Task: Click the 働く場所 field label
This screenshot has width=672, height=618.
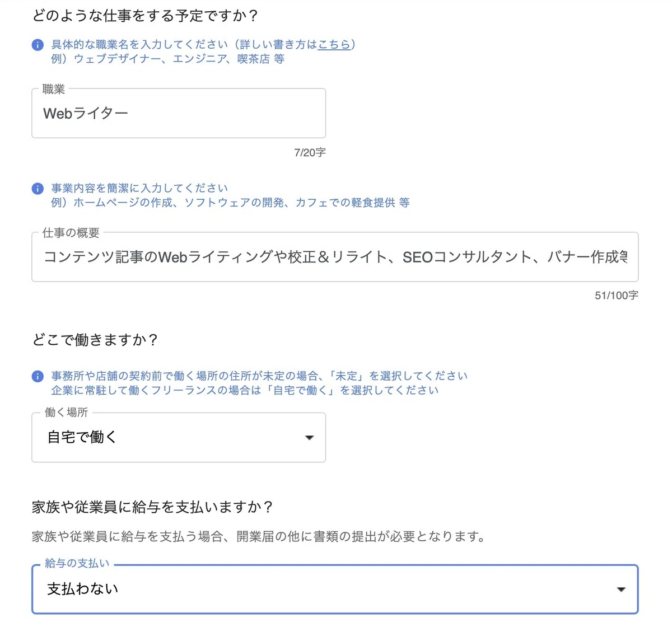Action: 66,413
